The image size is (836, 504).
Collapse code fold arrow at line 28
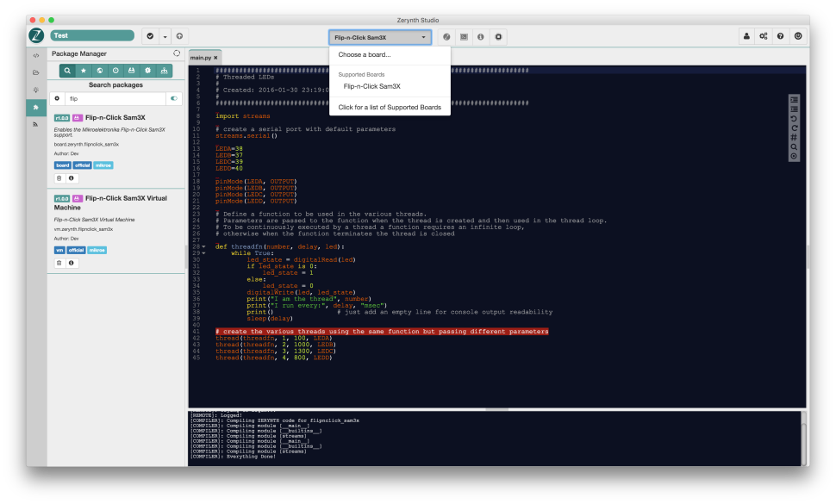click(203, 246)
